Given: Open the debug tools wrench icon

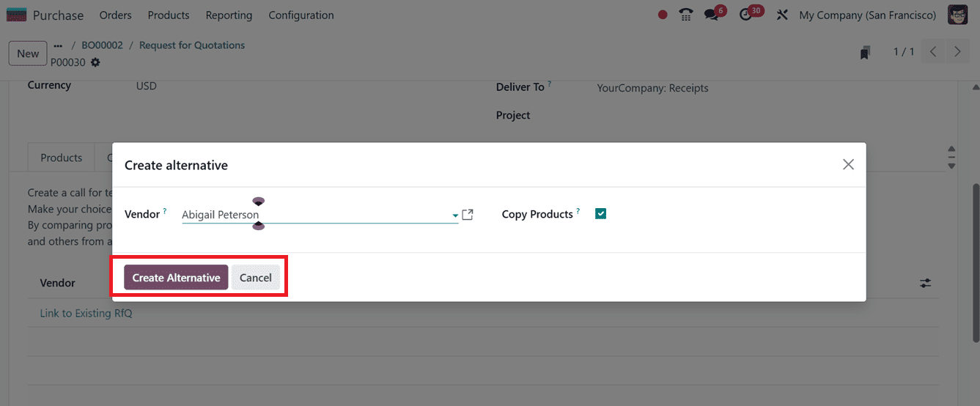Looking at the screenshot, I should click(782, 15).
